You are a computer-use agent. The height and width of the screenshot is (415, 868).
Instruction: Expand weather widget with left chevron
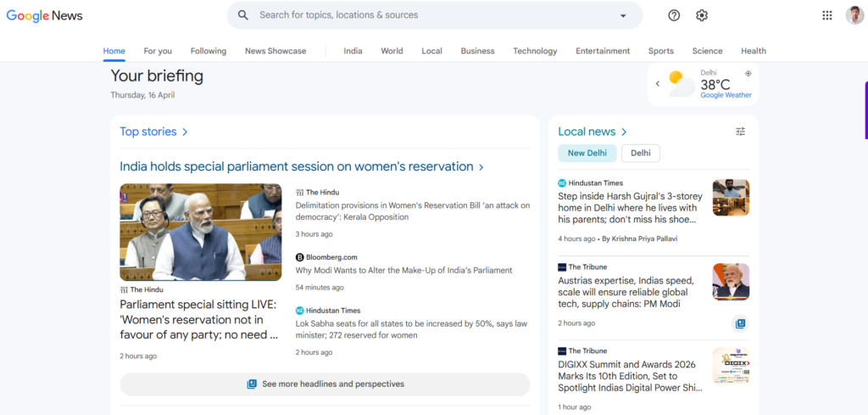pos(658,84)
